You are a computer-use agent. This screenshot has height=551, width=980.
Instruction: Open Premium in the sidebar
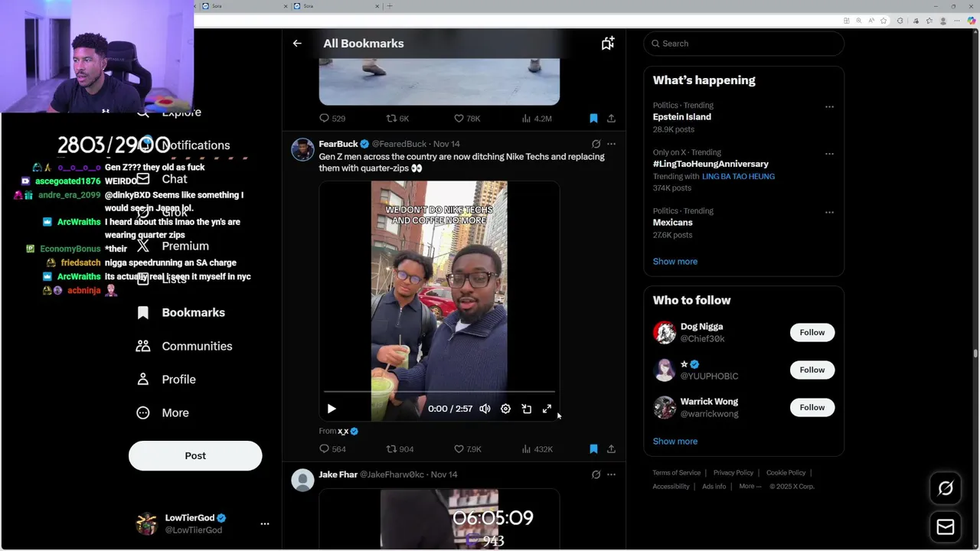[173, 246]
